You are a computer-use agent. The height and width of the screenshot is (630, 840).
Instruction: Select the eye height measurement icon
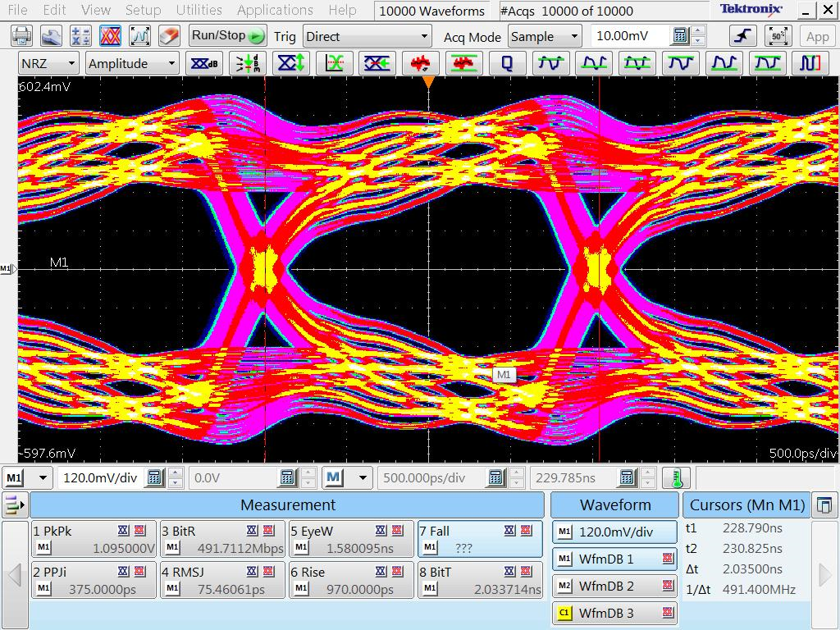(x=291, y=63)
